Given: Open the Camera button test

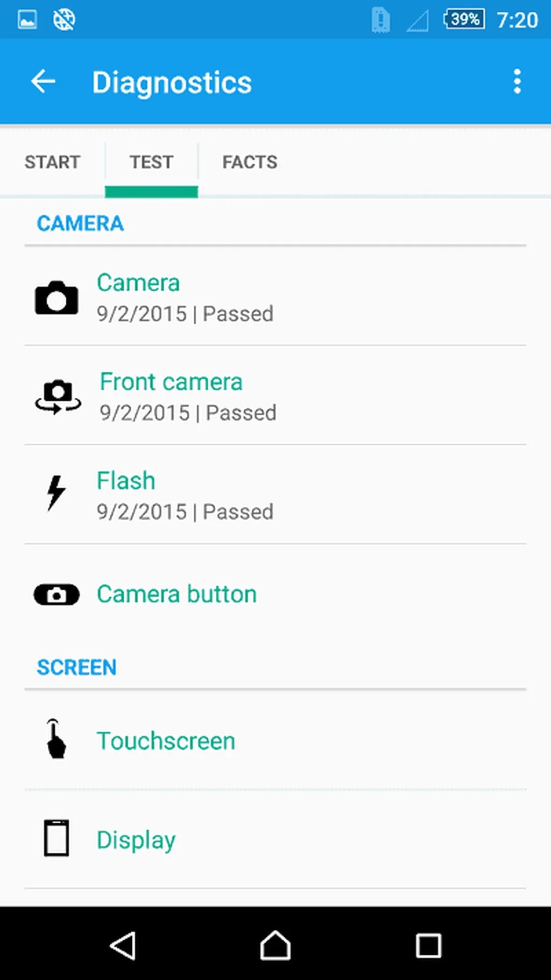Looking at the screenshot, I should [x=176, y=594].
